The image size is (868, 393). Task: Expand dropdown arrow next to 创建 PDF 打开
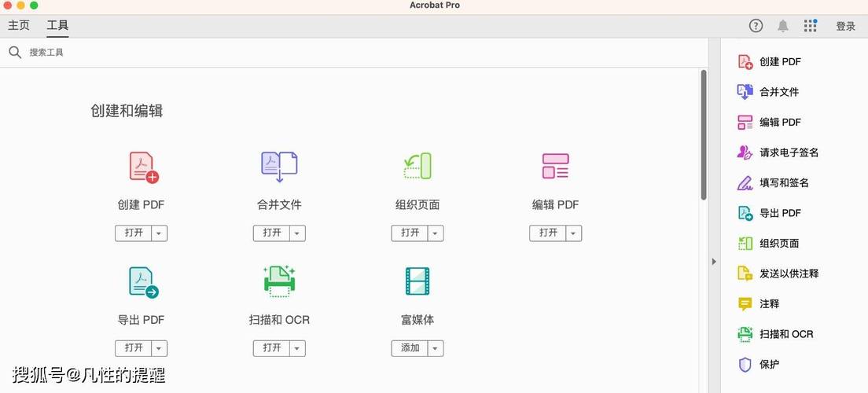coord(159,233)
